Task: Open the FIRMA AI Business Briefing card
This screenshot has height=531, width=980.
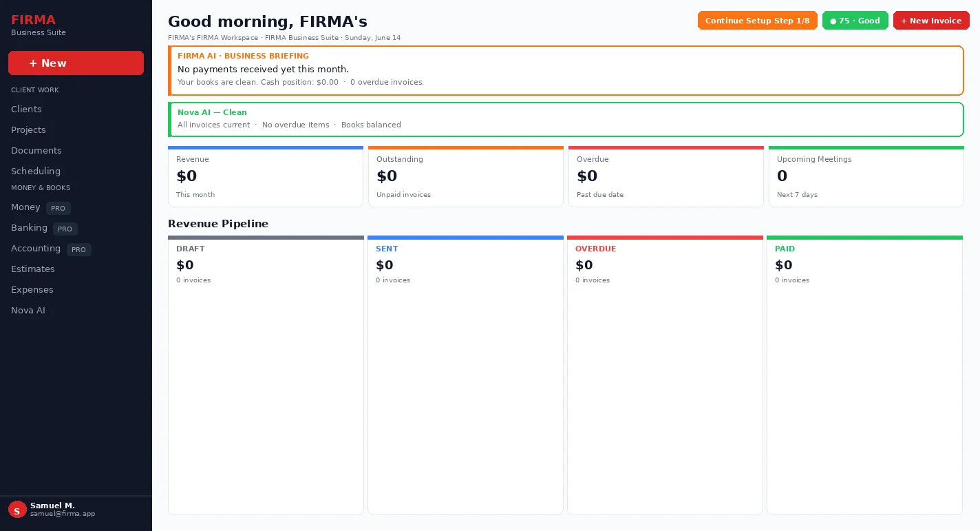Action: 566,70
